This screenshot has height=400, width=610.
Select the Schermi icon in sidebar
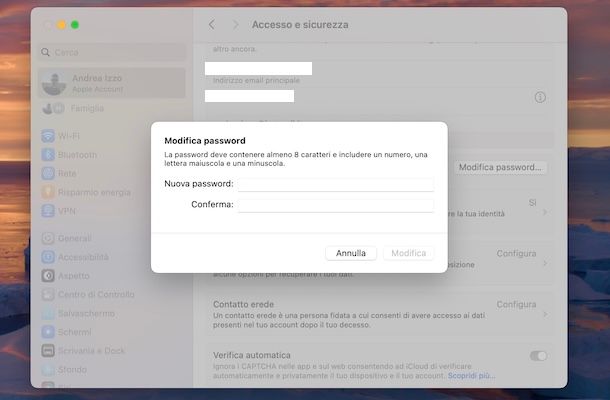point(48,332)
